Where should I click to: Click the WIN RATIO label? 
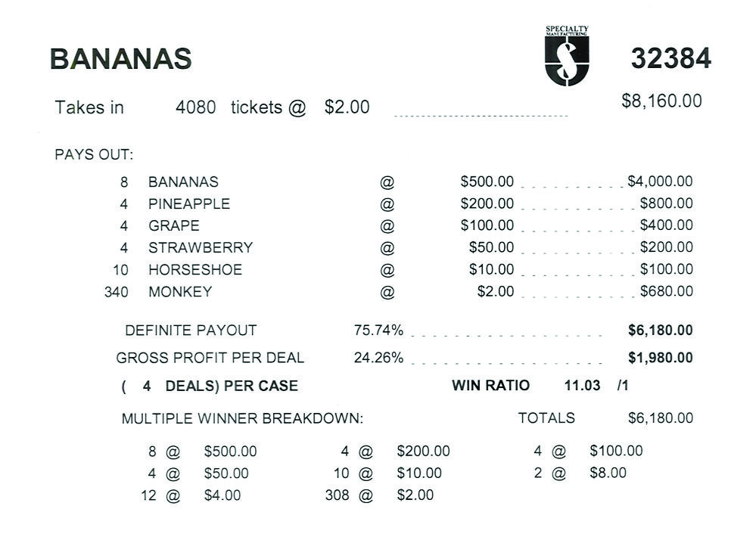coord(490,386)
